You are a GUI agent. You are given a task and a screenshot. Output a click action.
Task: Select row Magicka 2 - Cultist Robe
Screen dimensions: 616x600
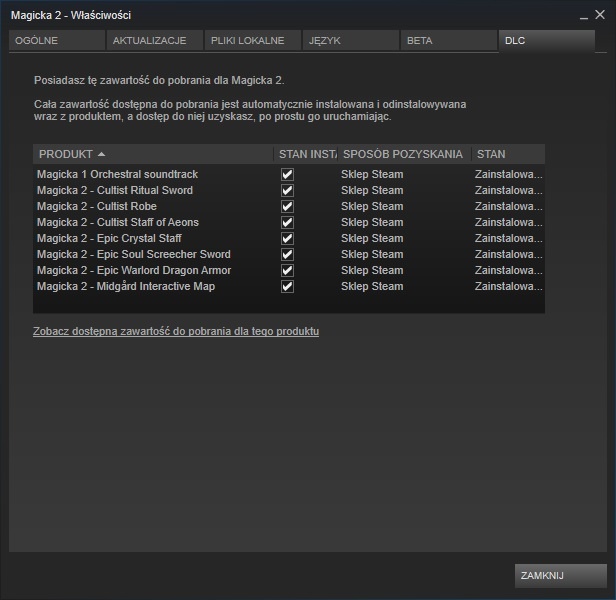289,207
